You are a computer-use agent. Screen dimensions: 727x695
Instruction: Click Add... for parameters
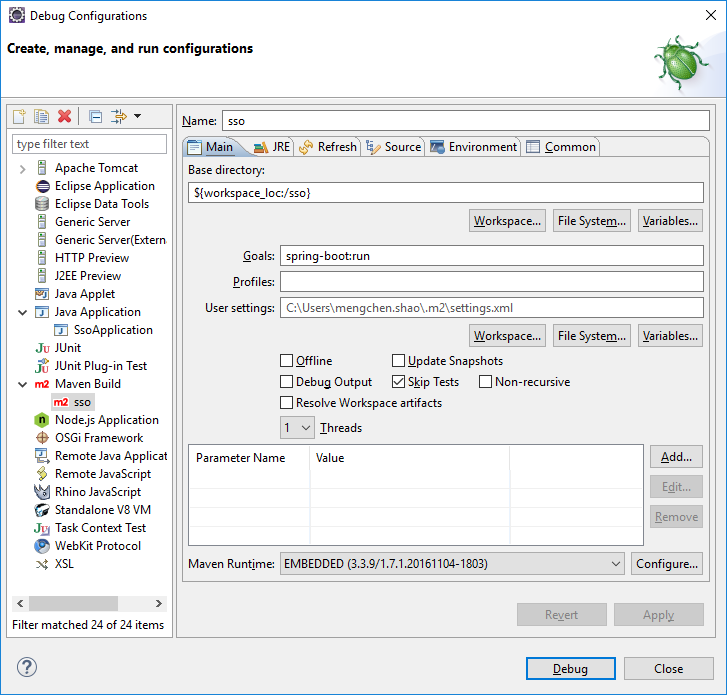click(x=676, y=457)
